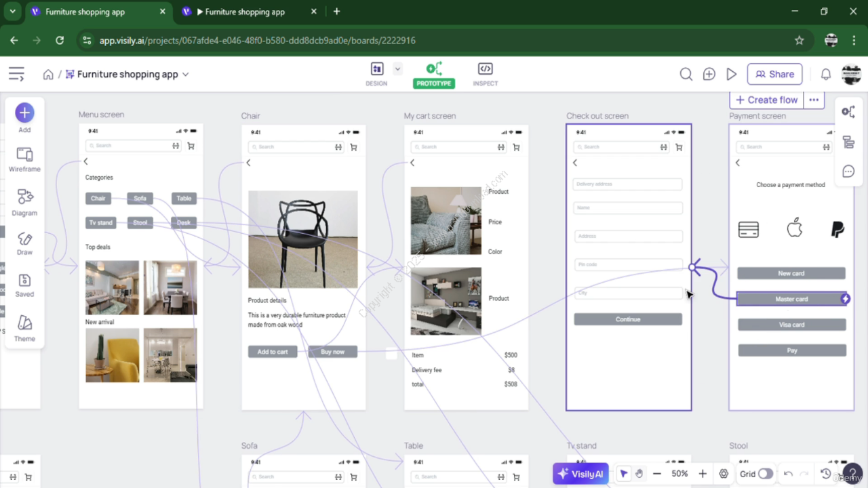Open the Visily AI assistant
This screenshot has height=488, width=868.
(580, 474)
